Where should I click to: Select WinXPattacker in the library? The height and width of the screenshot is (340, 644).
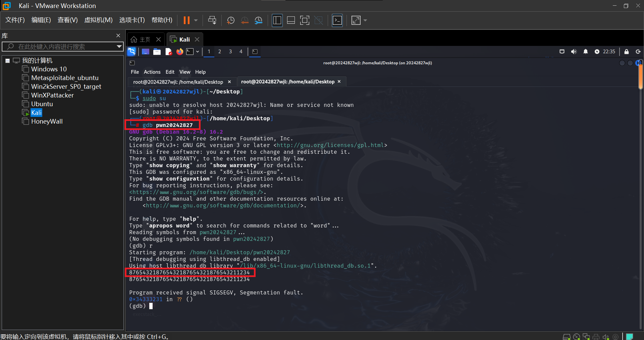[x=52, y=95]
